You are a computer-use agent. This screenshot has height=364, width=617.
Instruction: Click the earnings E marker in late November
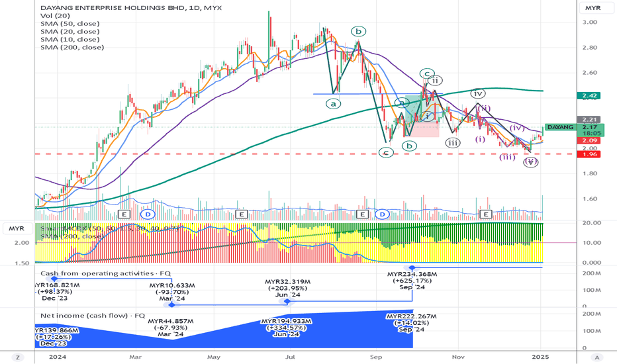tap(486, 214)
